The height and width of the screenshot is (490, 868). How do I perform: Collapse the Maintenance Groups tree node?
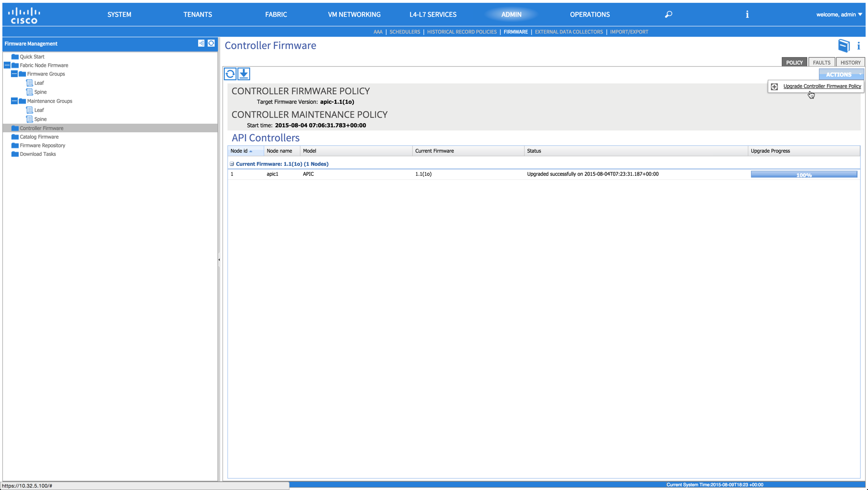(x=14, y=101)
